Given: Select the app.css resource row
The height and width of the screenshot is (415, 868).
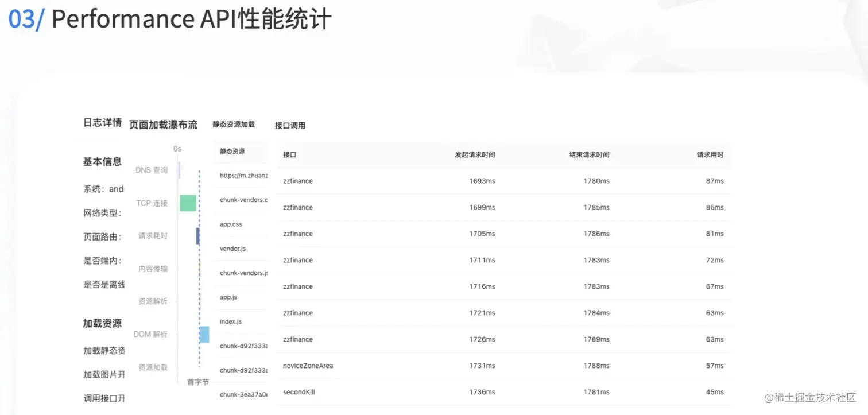Looking at the screenshot, I should (x=240, y=224).
